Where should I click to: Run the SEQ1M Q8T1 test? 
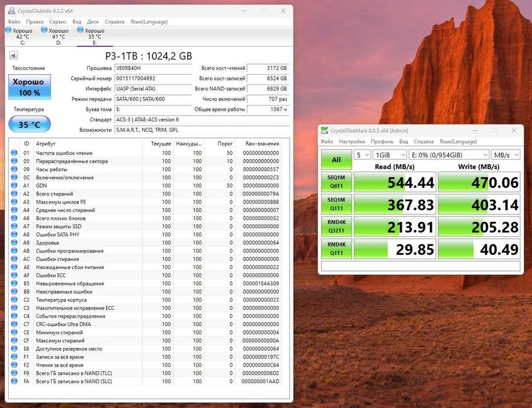pyautogui.click(x=336, y=182)
